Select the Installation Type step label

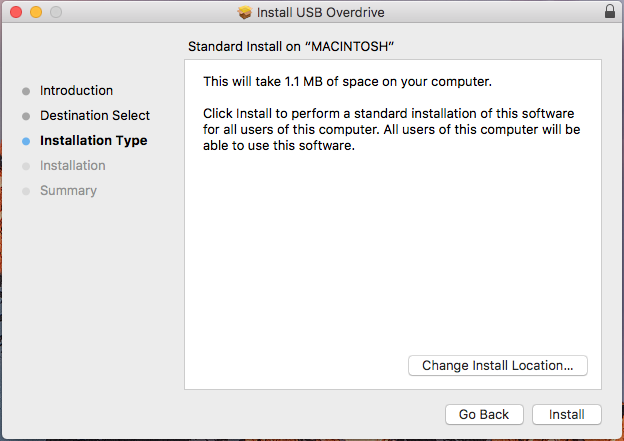click(93, 141)
